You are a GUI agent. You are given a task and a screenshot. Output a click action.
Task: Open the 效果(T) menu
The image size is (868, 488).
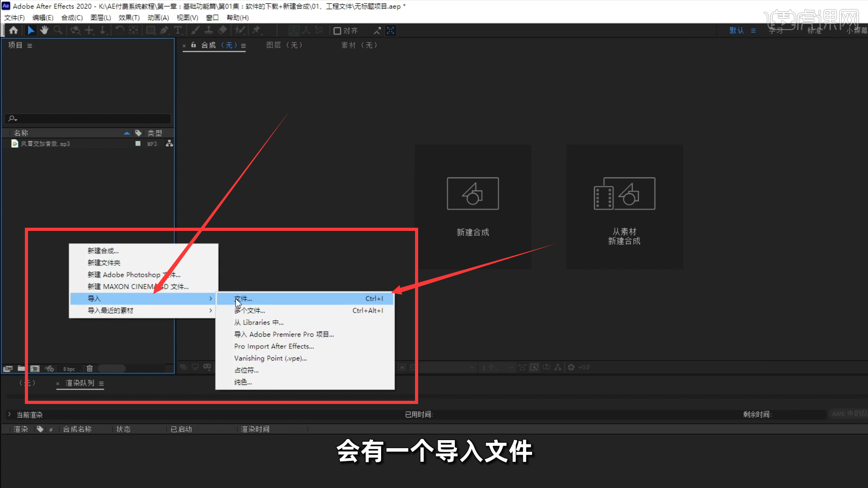pyautogui.click(x=128, y=18)
